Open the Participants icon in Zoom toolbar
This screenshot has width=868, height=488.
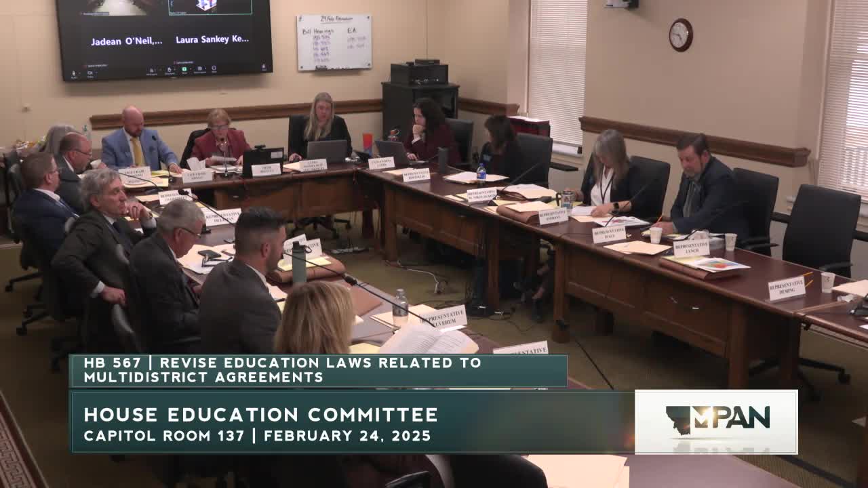click(151, 70)
